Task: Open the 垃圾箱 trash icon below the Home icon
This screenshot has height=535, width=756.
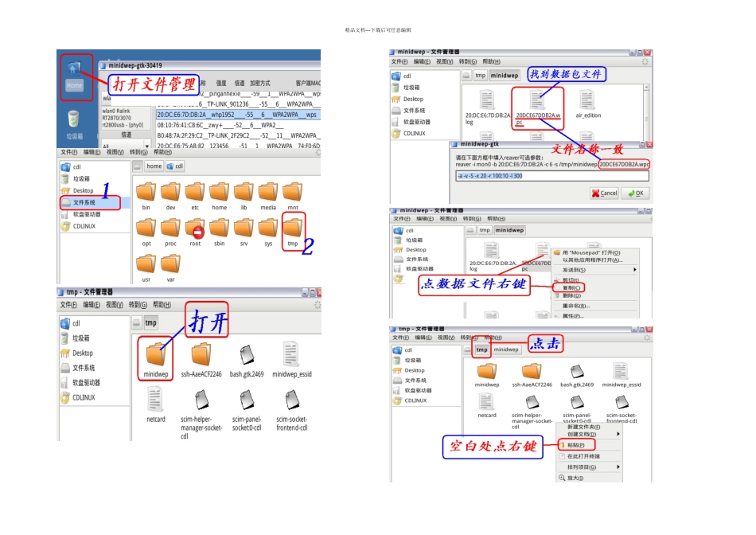Action: 74,125
